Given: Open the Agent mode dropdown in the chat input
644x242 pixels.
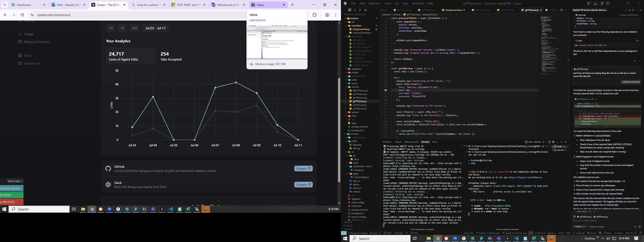Looking at the screenshot, I should [x=581, y=227].
